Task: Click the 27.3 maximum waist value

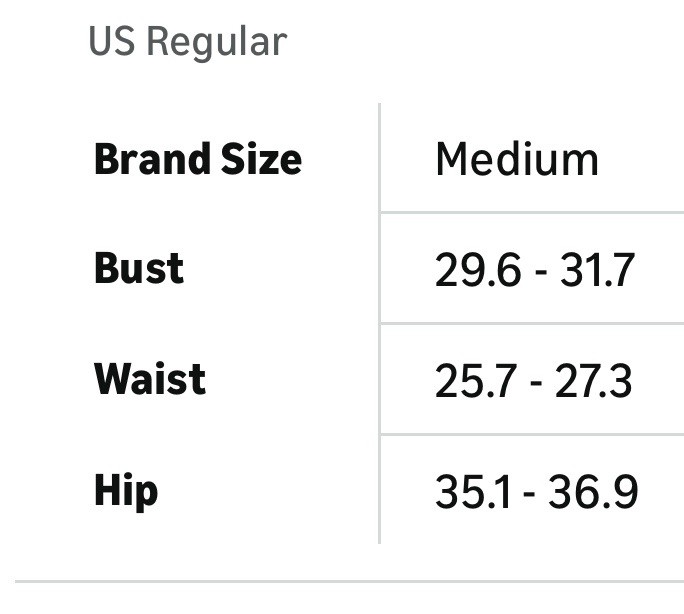Action: [593, 381]
